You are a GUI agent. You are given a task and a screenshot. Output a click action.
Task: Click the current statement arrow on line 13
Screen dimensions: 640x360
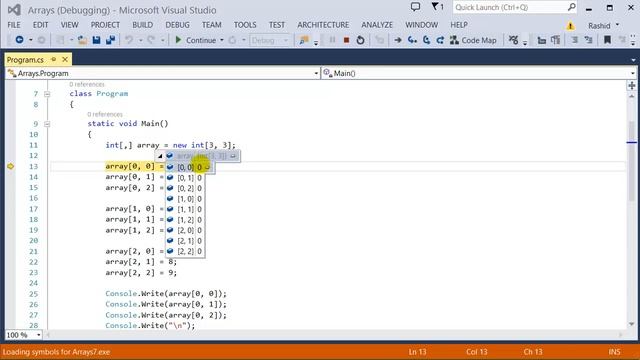(x=11, y=166)
